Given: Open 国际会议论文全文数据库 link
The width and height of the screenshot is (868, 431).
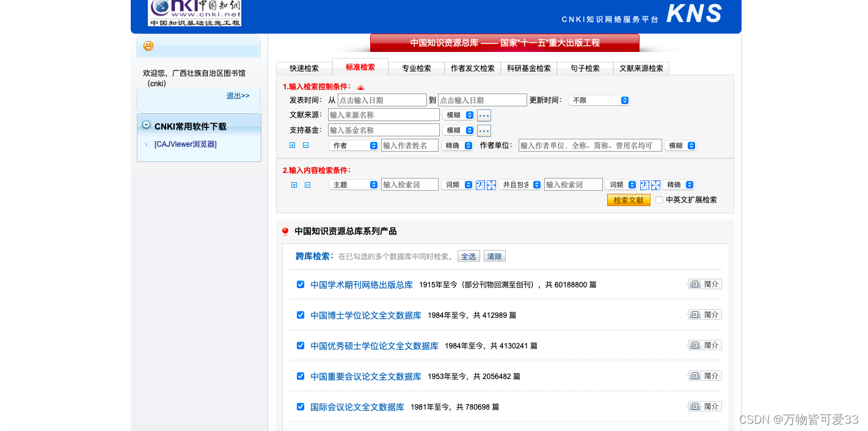Looking at the screenshot, I should [357, 407].
